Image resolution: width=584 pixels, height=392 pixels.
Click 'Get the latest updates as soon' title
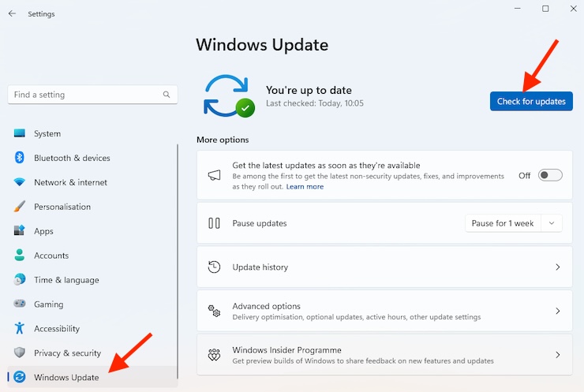(x=326, y=166)
